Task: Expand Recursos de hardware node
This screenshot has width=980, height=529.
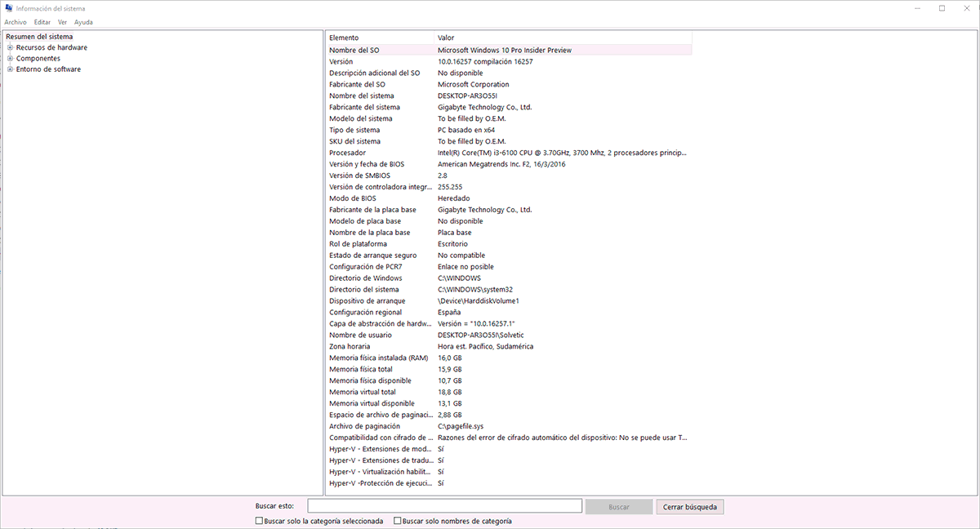Action: pyautogui.click(x=10, y=47)
